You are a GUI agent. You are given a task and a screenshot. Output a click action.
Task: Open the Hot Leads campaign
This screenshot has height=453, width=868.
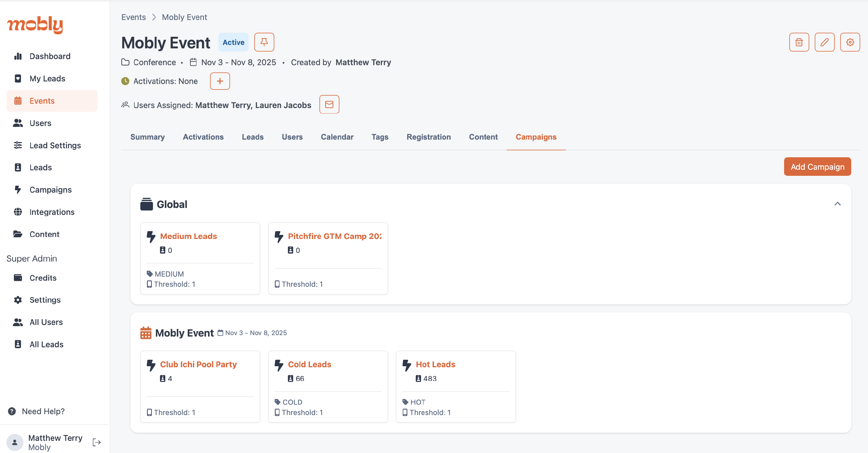435,364
